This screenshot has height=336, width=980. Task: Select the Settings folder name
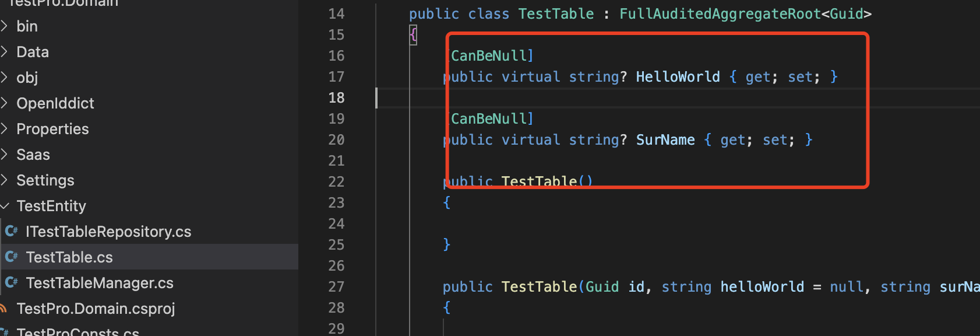point(45,180)
